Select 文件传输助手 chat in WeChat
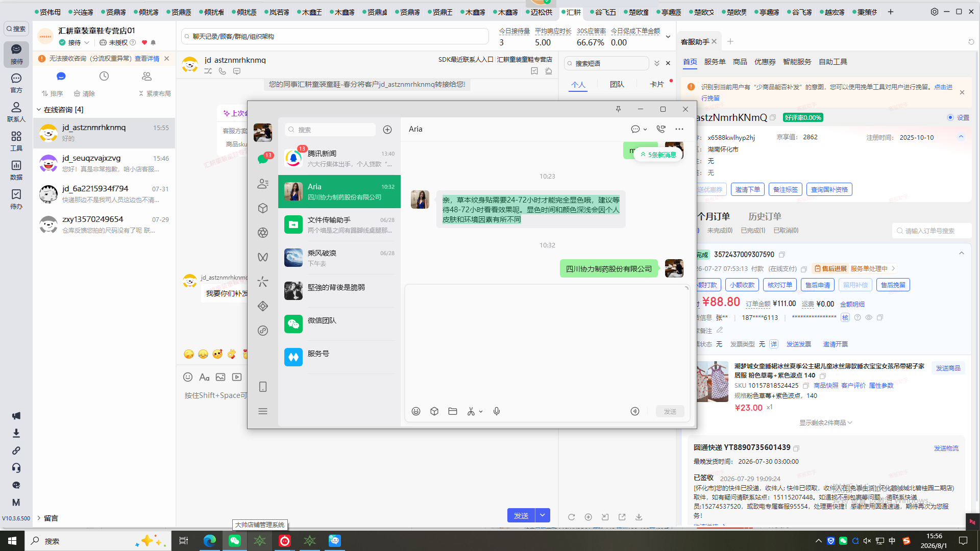 pos(339,225)
